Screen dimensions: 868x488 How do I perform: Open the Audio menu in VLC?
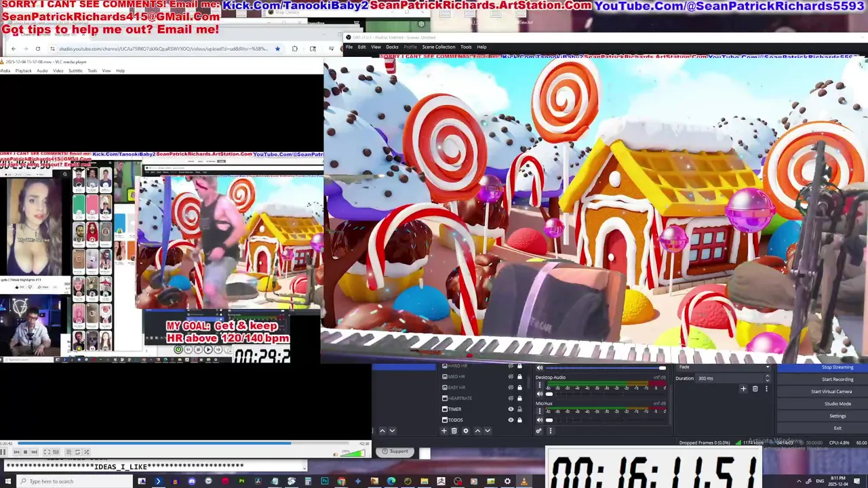(x=42, y=70)
